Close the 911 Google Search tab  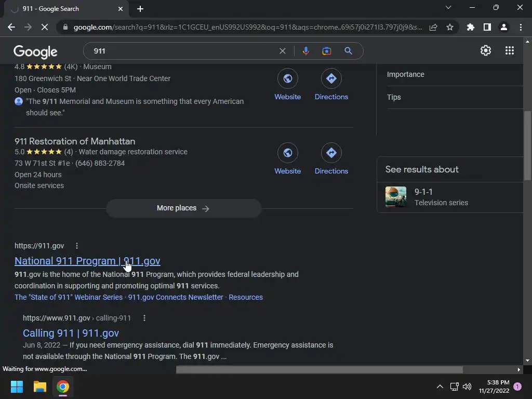coord(121,9)
